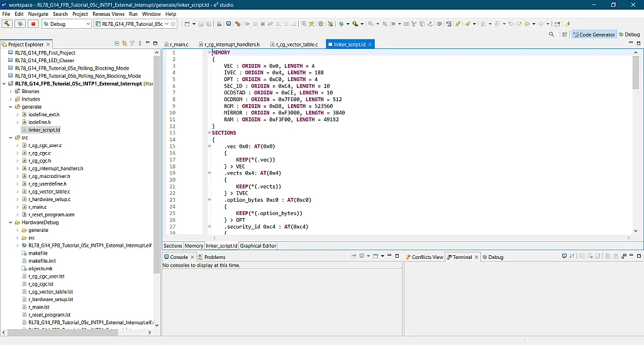Click the Debug launch bug icon

[20, 24]
